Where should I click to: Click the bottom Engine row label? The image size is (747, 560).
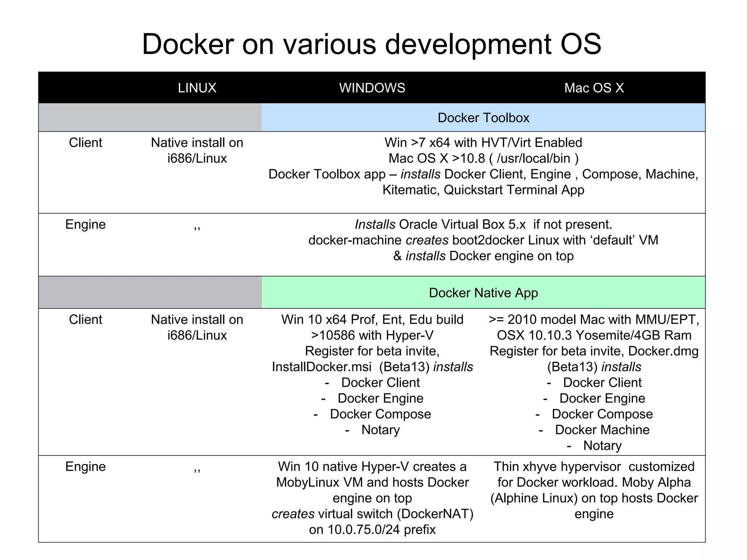pyautogui.click(x=85, y=467)
